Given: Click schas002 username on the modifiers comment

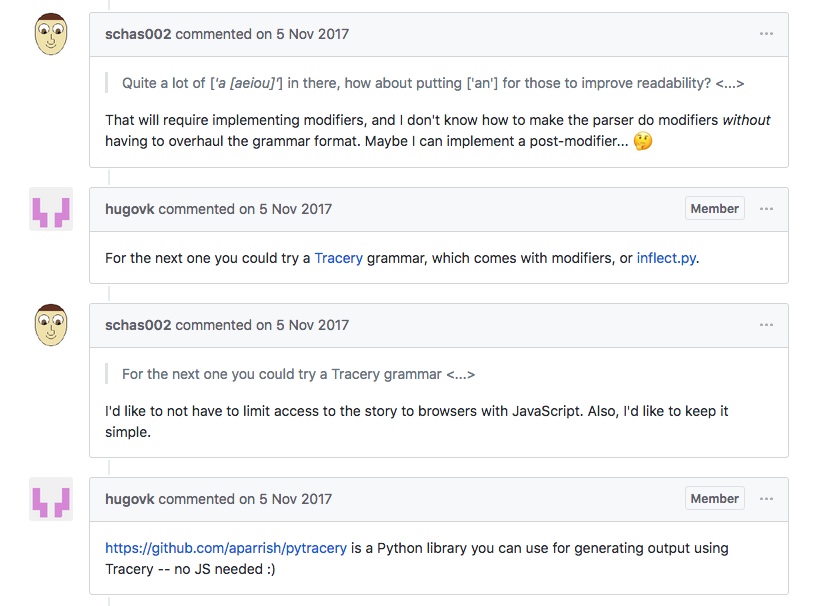Looking at the screenshot, I should [x=138, y=34].
